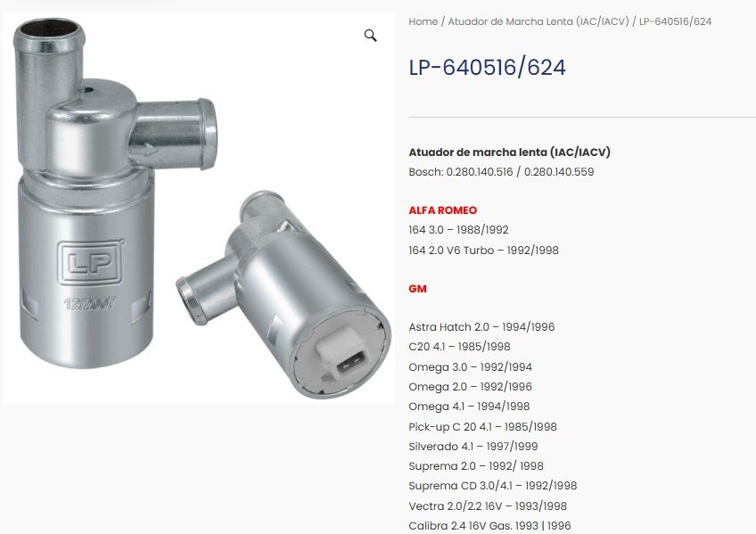The image size is (756, 534).
Task: Select the red GM brand heading
Action: pyautogui.click(x=417, y=289)
